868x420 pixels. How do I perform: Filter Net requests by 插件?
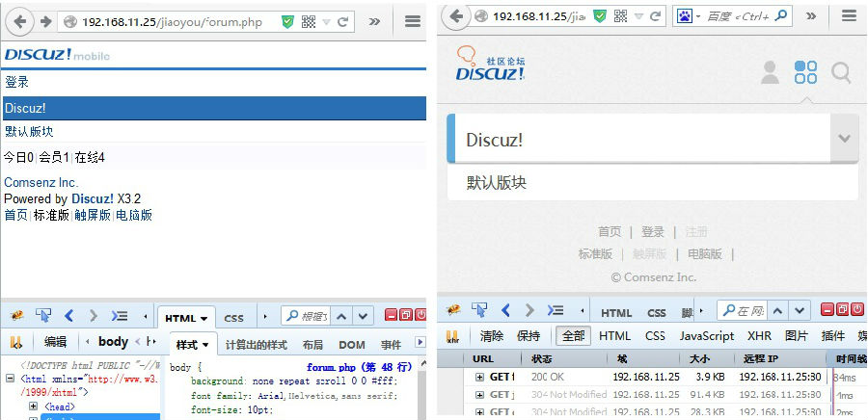(833, 335)
